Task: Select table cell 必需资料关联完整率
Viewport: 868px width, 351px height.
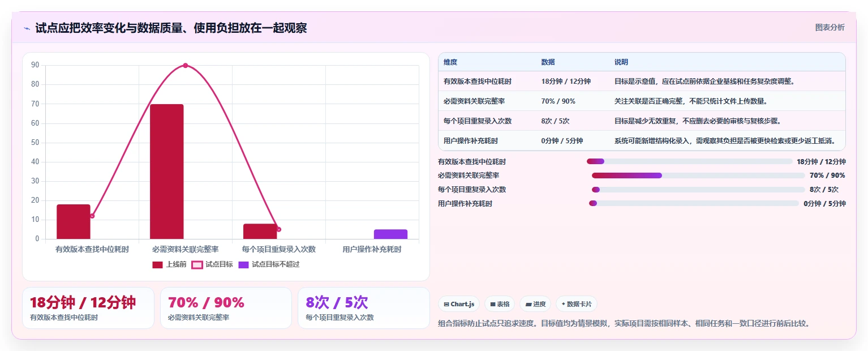Action: [474, 101]
